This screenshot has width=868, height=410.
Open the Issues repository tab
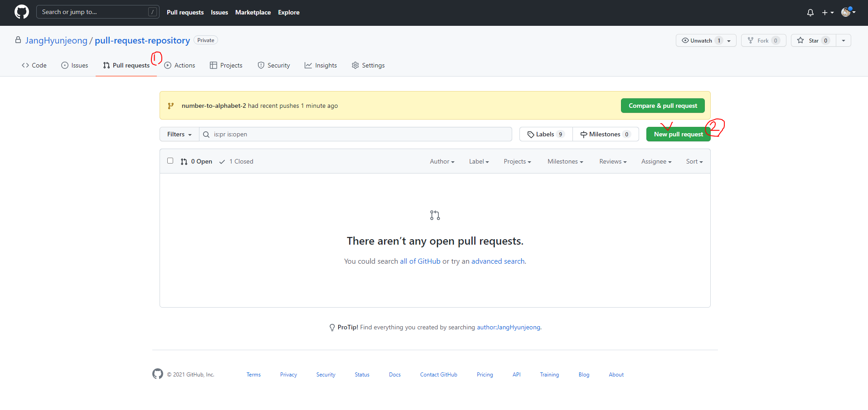pos(75,65)
